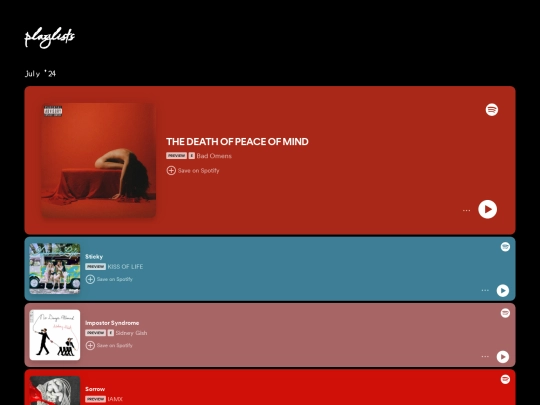Click the plus icon beside Sticky save label
Screen dimensions: 540x405
coord(90,279)
